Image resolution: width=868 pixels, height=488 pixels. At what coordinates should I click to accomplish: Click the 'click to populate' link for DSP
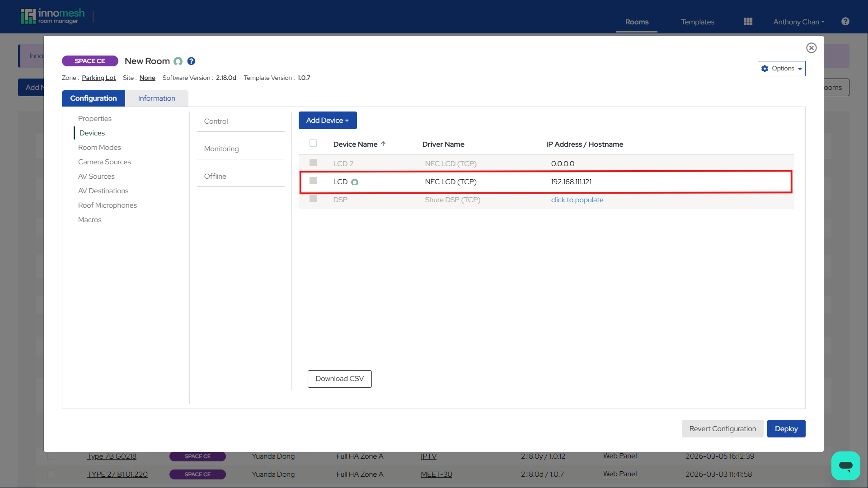(x=577, y=200)
